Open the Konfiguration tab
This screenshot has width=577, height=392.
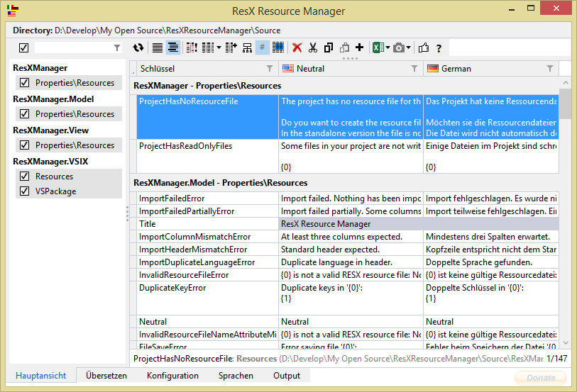[x=172, y=376]
